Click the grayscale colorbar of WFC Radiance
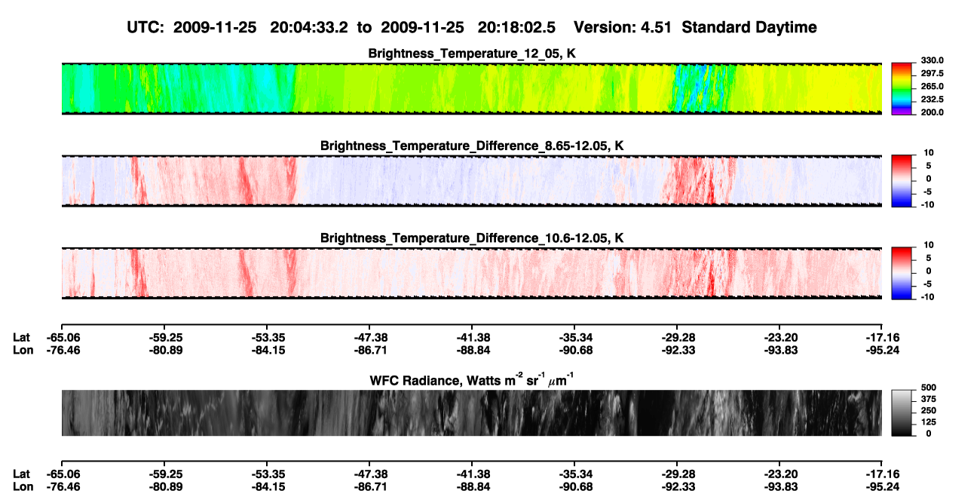The image size is (980, 503). 902,413
